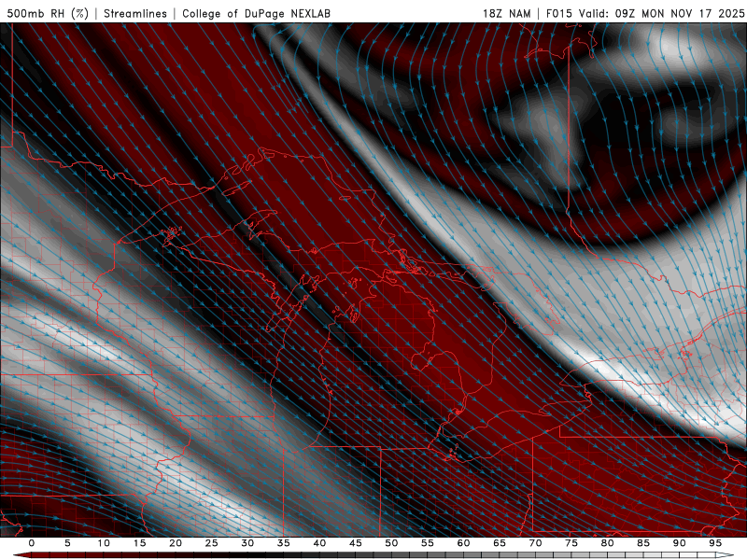
Task: Select the "18Z NAM" model run label
Action: click(x=506, y=13)
